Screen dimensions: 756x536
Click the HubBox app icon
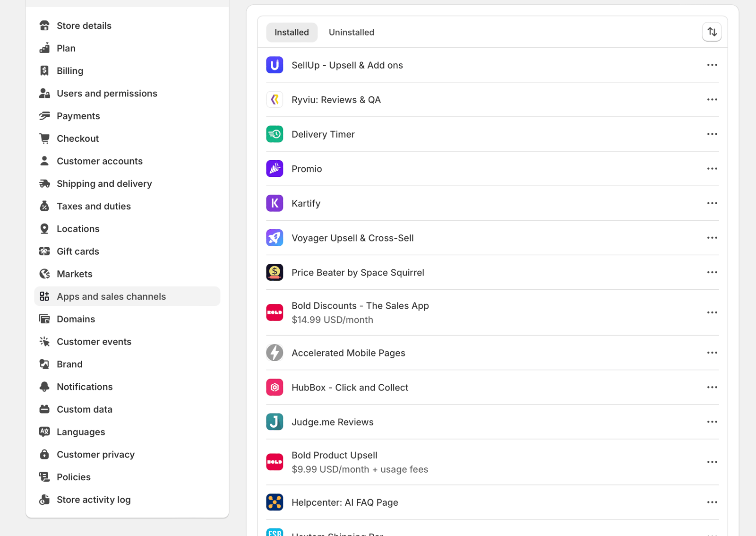275,387
